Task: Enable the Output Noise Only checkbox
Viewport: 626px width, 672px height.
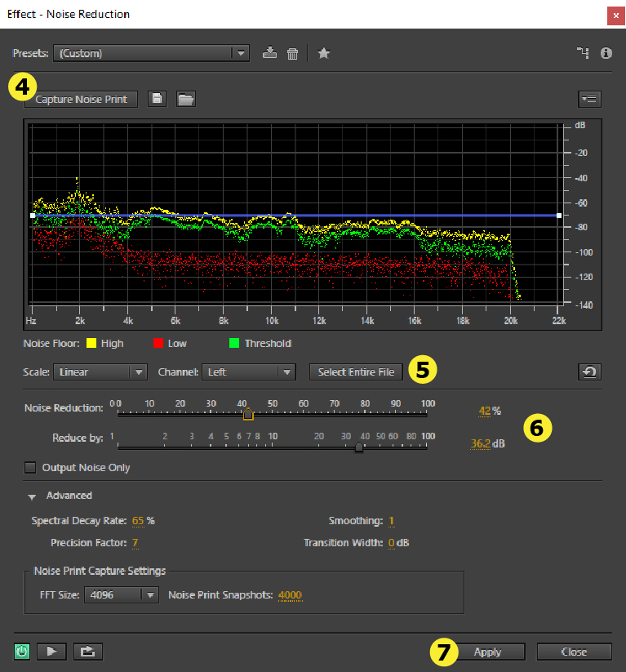Action: 31,468
